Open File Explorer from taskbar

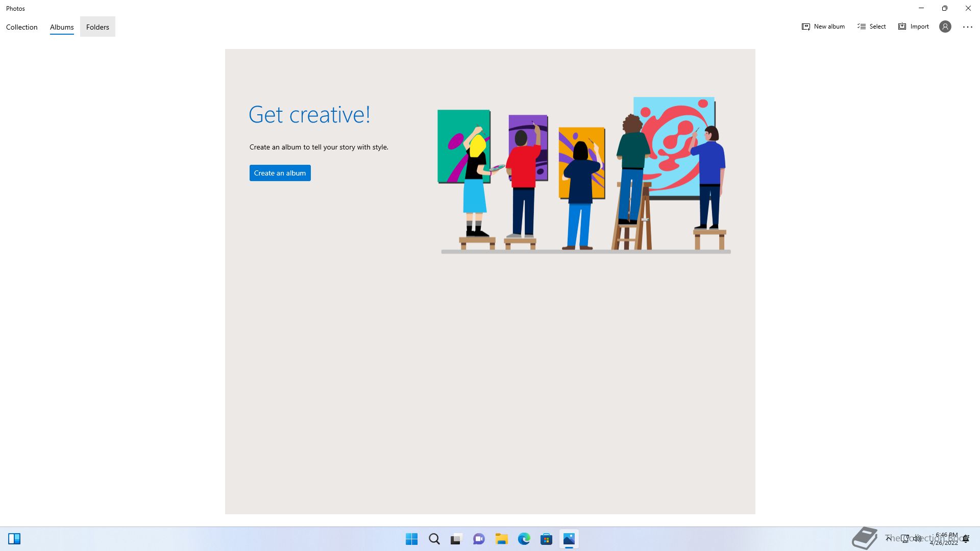501,539
